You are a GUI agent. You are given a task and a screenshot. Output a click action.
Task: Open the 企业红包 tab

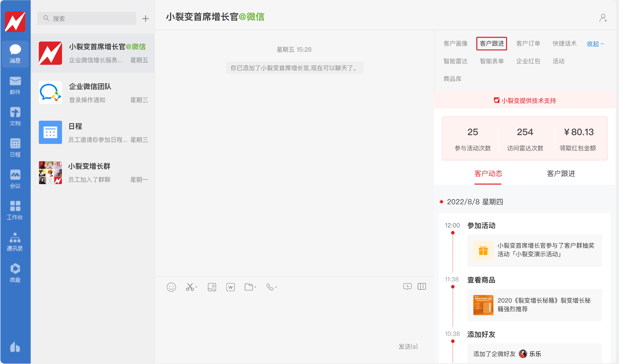click(x=528, y=61)
